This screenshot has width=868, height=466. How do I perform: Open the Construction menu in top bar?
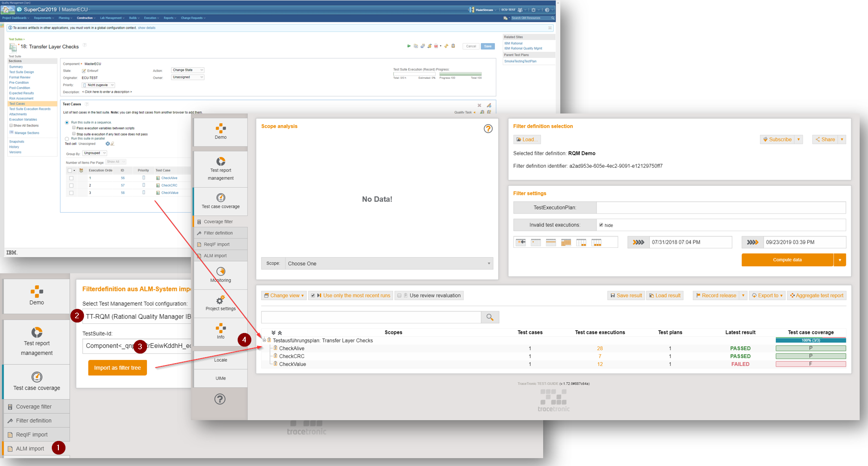coord(86,18)
